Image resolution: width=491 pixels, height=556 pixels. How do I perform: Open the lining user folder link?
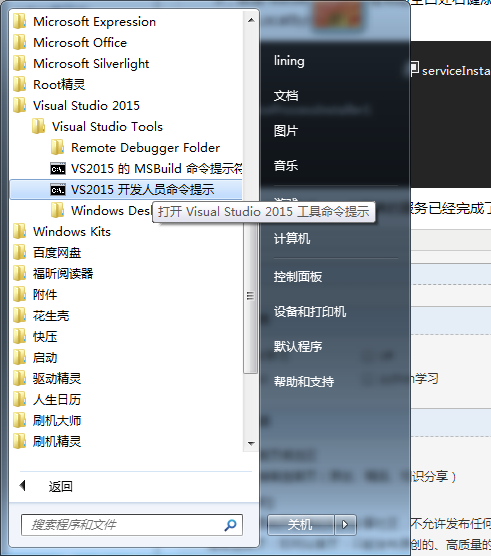point(289,61)
